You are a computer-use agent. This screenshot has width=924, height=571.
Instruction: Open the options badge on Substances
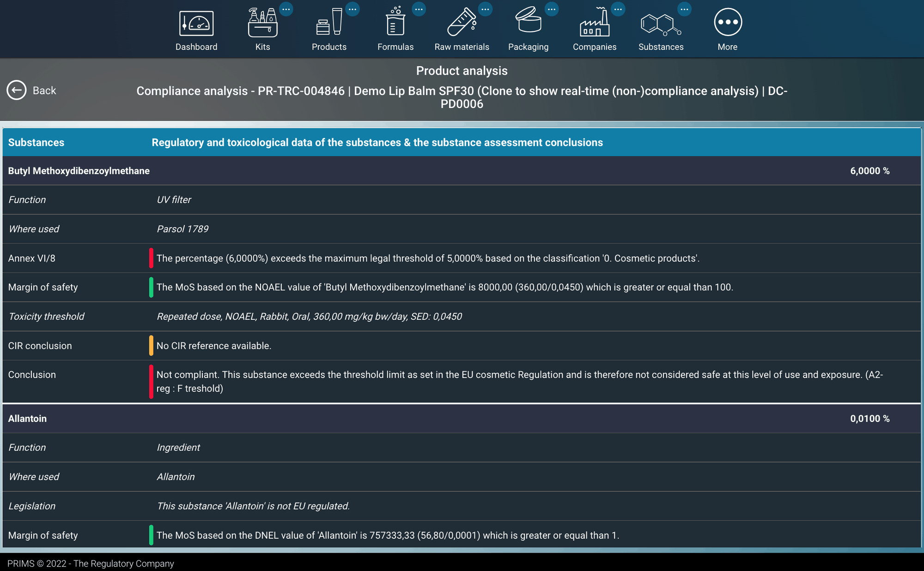685,9
